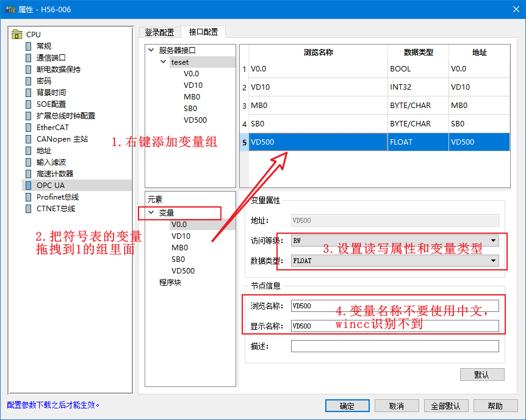The width and height of the screenshot is (526, 420).
Task: Close the 属性 dialog window
Action: pyautogui.click(x=516, y=9)
